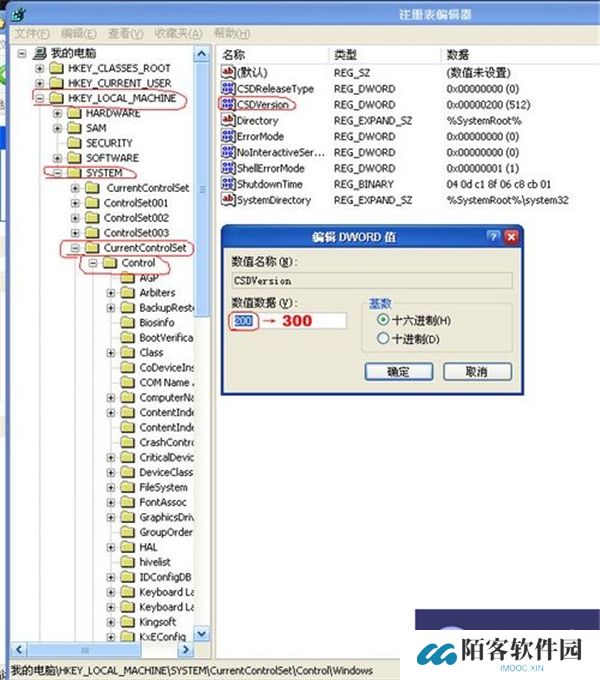Expand the ControlSet001 node

pos(74,203)
